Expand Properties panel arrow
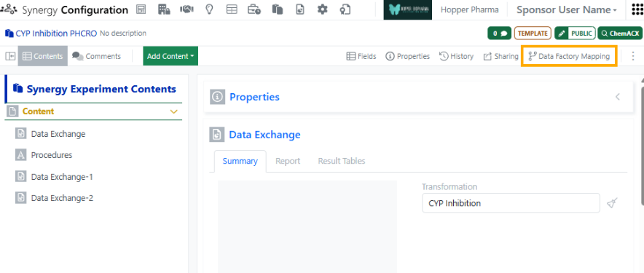 click(x=617, y=97)
